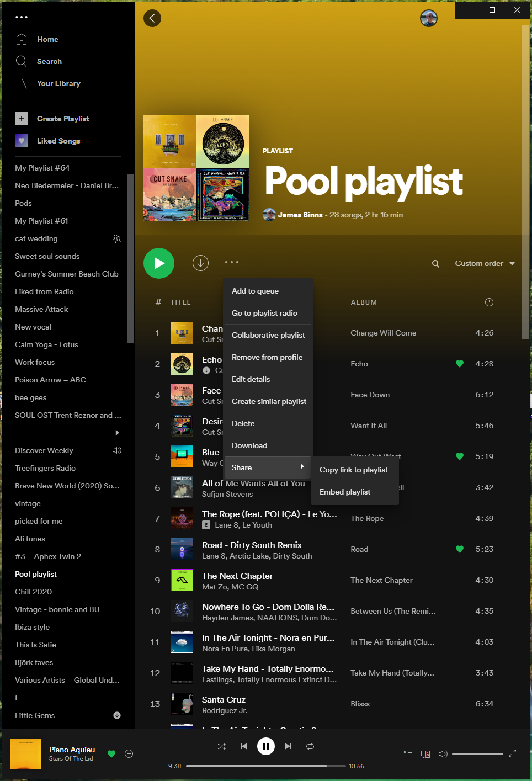Unlike the Piano Aquieu now playing track

click(111, 754)
